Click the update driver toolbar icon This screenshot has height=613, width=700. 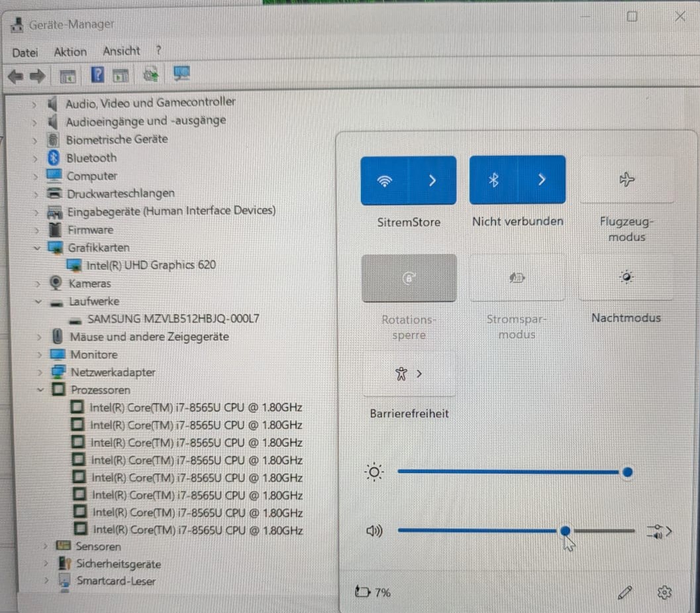click(151, 74)
